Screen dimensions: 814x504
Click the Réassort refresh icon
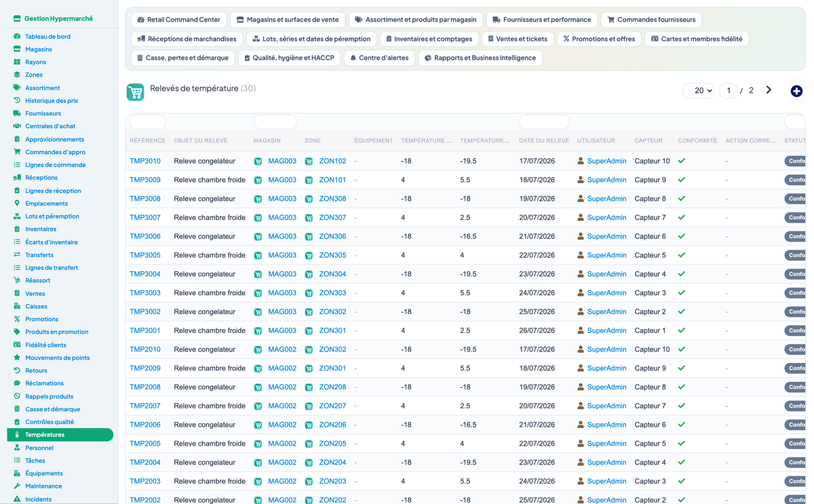17,280
